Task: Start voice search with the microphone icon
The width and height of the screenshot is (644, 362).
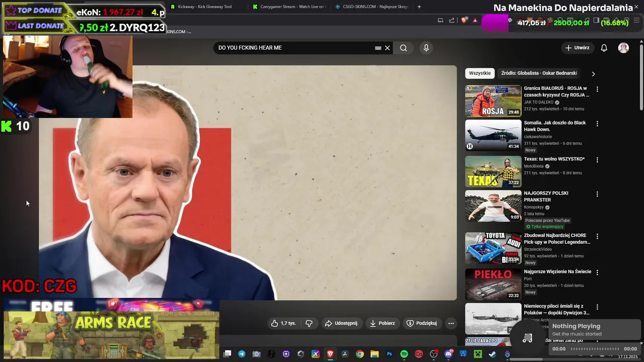Action: [x=426, y=48]
